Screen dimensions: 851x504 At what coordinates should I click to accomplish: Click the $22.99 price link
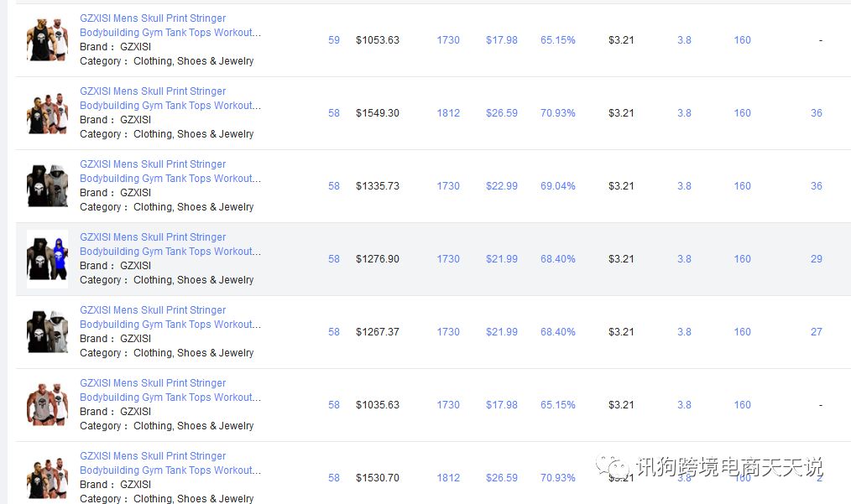click(502, 186)
